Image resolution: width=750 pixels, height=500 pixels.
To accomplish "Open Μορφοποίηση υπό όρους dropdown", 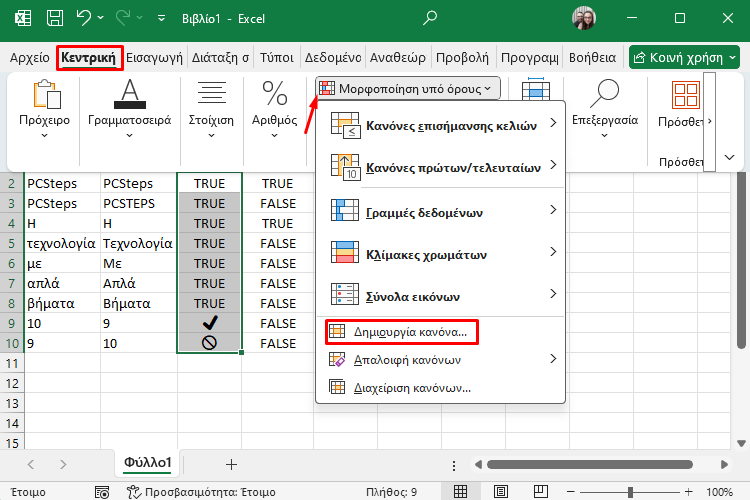I will coord(408,89).
